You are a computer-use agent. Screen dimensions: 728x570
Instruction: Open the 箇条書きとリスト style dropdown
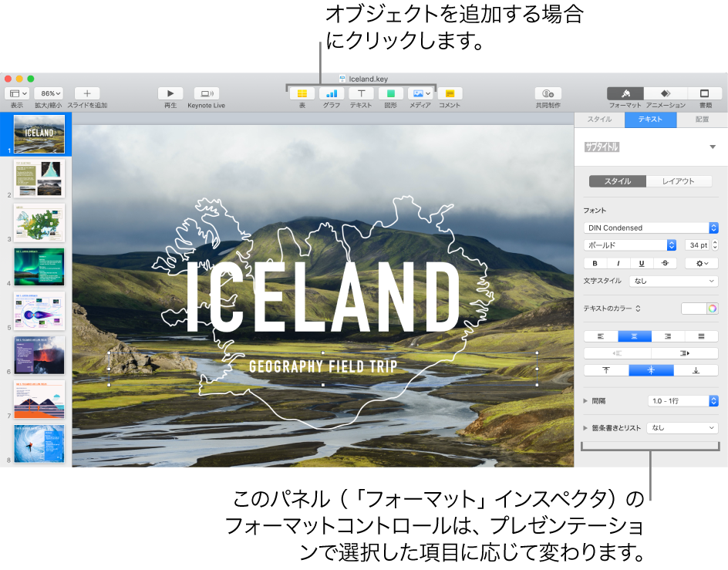tap(682, 427)
